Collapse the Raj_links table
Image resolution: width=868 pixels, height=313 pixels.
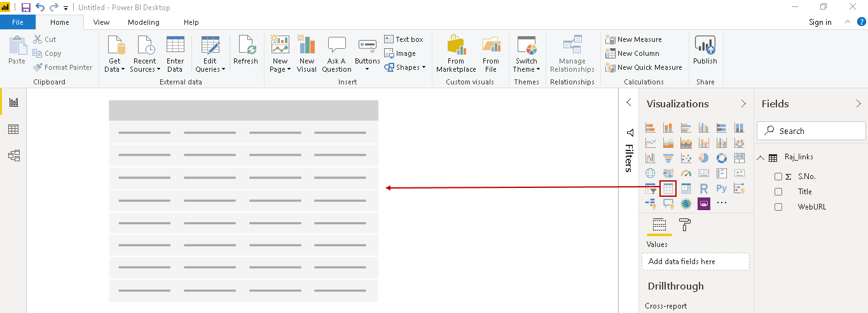point(761,158)
